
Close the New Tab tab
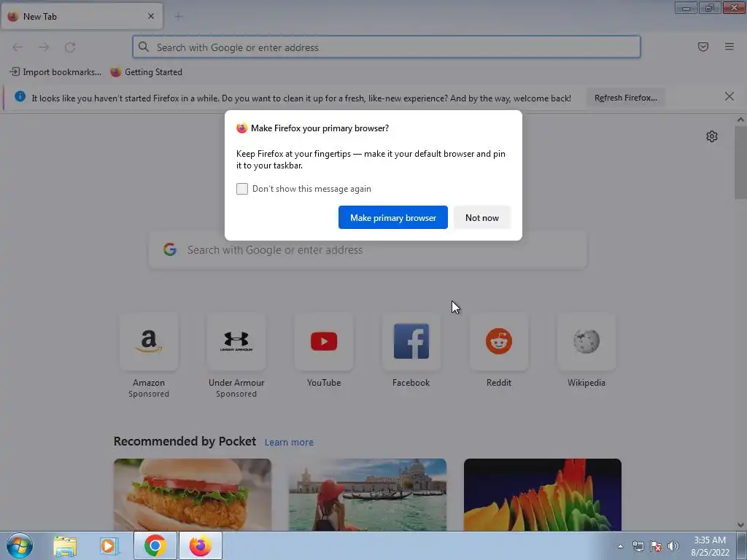coord(150,16)
